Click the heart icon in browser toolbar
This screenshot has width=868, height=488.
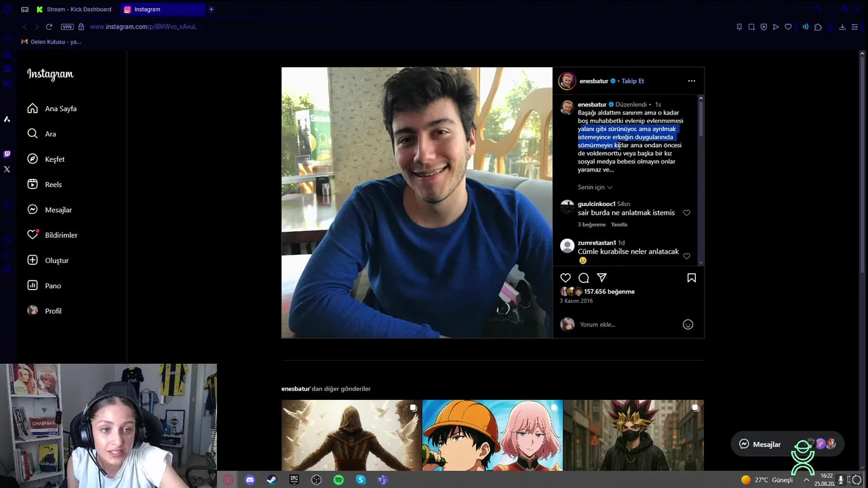coord(788,27)
